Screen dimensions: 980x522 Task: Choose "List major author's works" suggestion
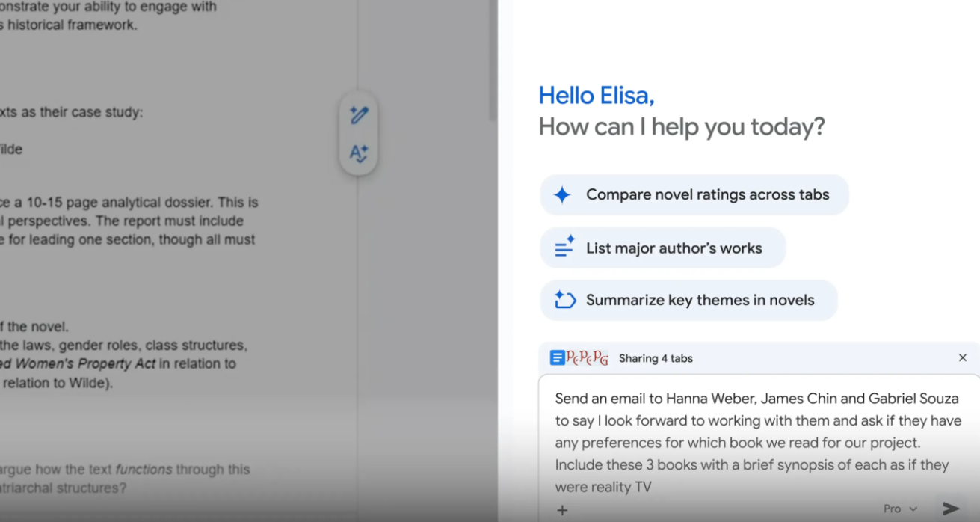(674, 248)
